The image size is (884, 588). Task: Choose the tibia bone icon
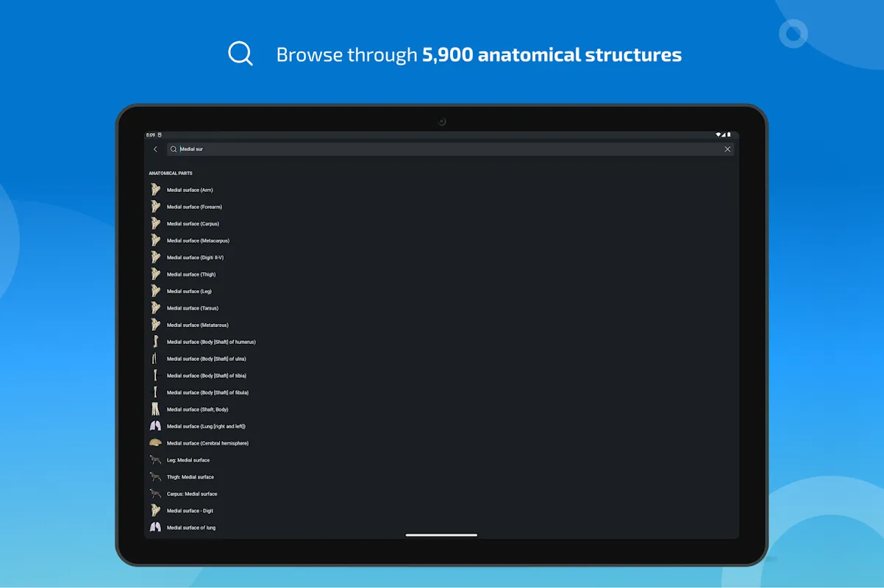pos(155,376)
